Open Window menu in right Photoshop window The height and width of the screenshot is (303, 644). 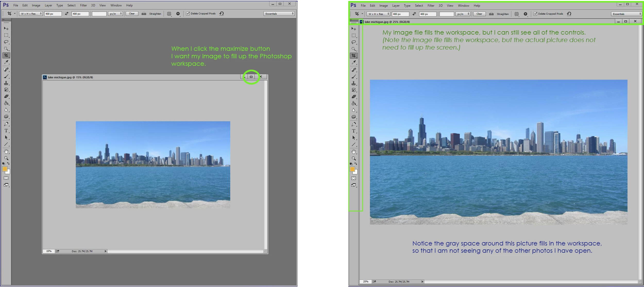click(x=463, y=5)
